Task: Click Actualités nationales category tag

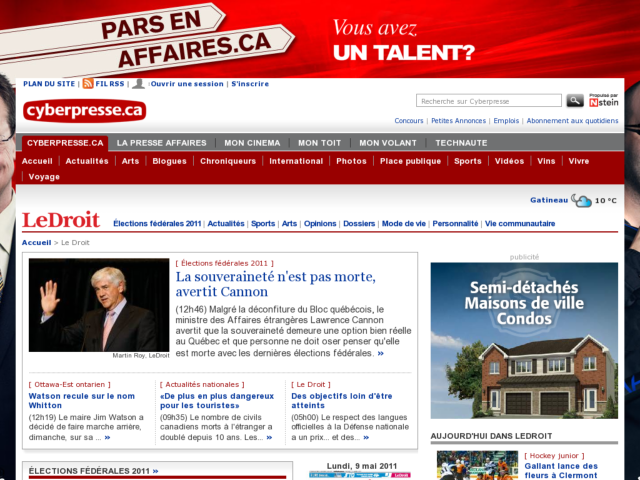Action: click(202, 384)
